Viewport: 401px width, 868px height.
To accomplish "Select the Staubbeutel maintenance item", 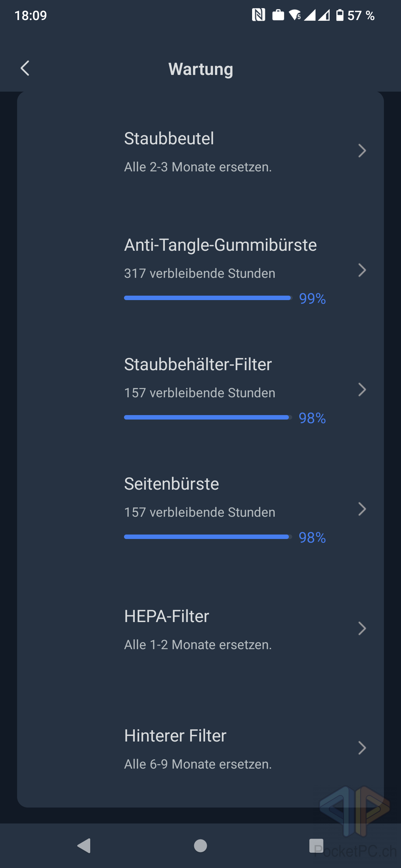I will coord(169,139).
